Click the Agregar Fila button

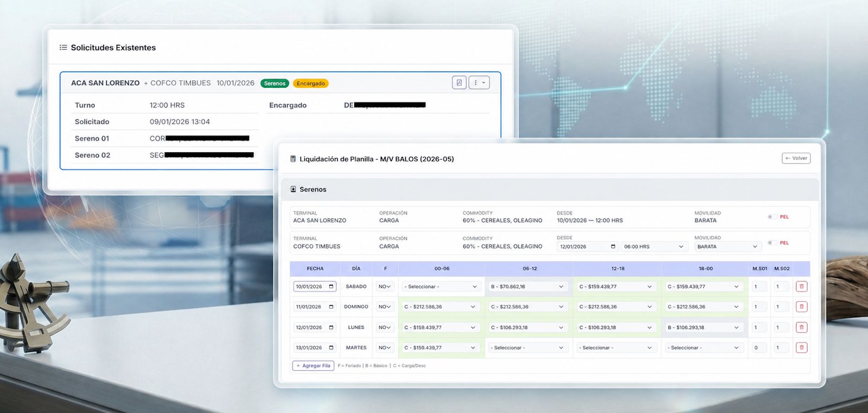tap(314, 366)
